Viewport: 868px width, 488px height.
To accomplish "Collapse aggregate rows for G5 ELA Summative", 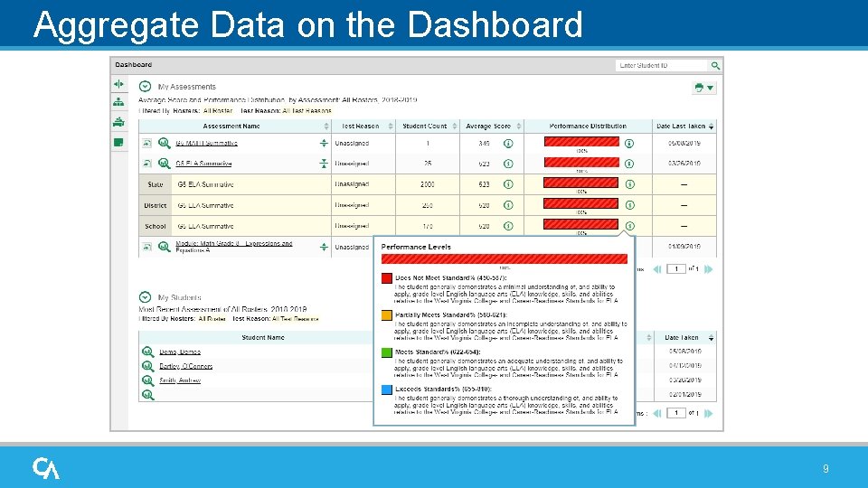I will pos(324,164).
